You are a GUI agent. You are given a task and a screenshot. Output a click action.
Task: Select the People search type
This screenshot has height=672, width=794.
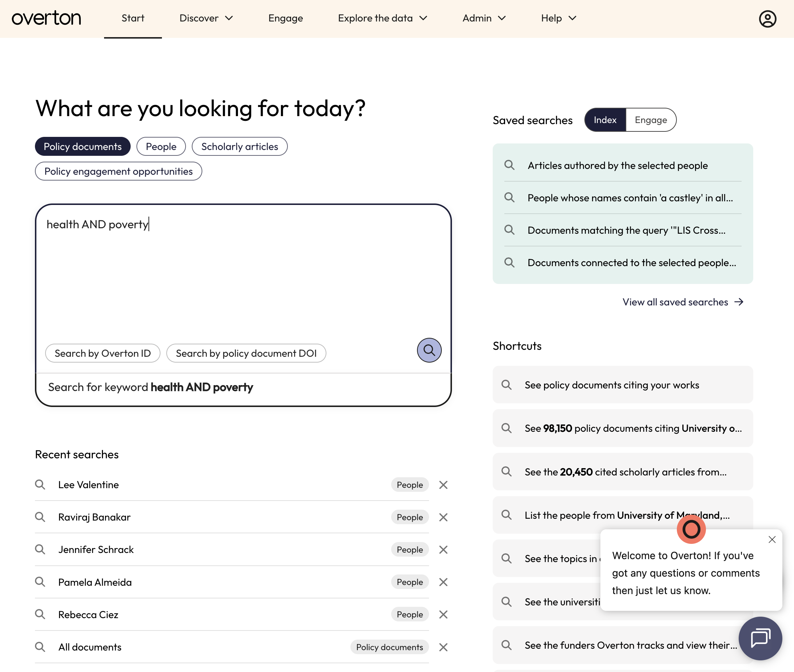(x=161, y=146)
